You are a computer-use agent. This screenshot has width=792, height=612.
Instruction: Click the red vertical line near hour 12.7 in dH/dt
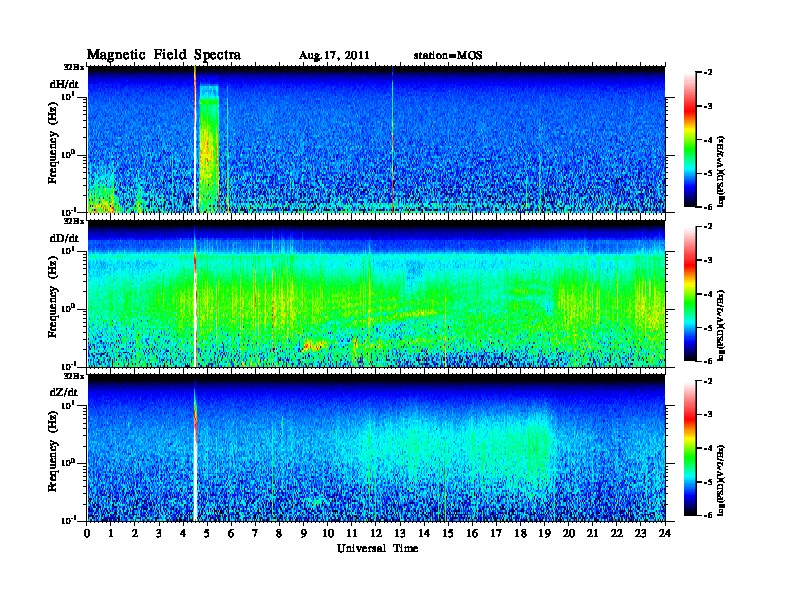pyautogui.click(x=392, y=139)
